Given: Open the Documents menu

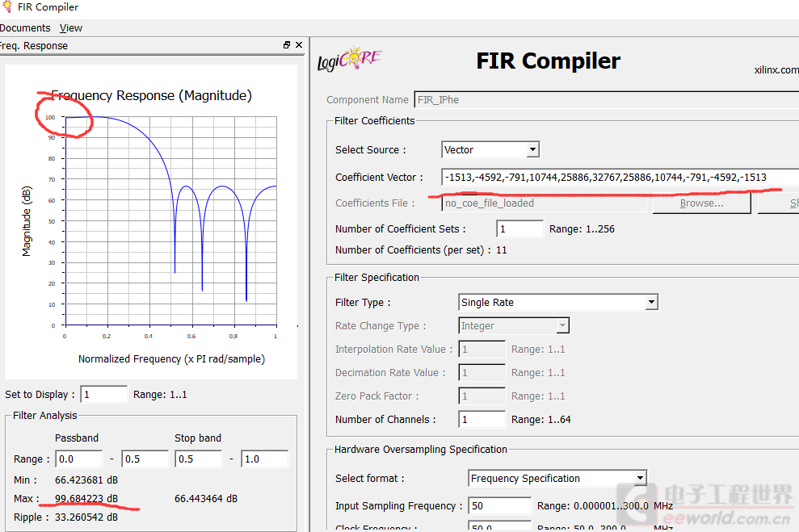Looking at the screenshot, I should click(25, 28).
